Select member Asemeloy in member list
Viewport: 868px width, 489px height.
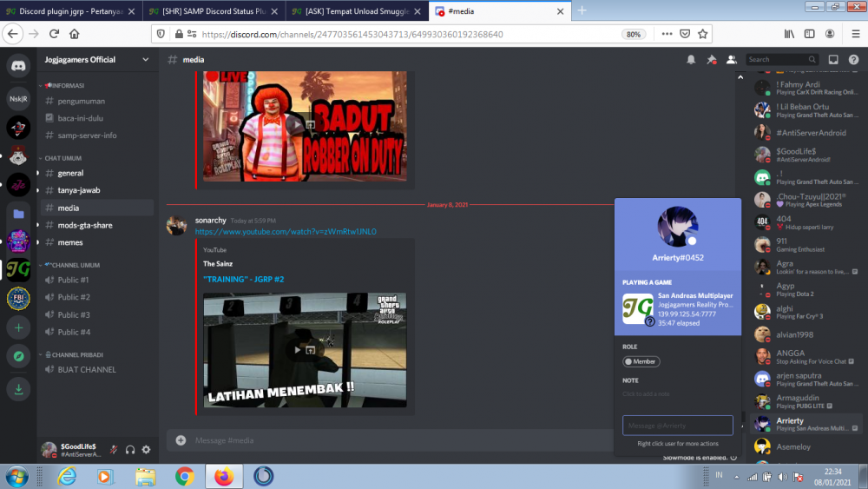tap(807, 447)
